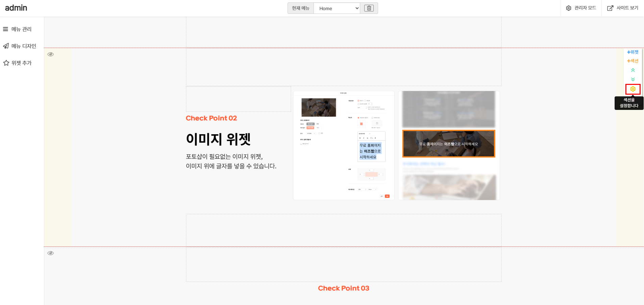
Task: Move the section down with double chevron
Action: click(x=633, y=79)
